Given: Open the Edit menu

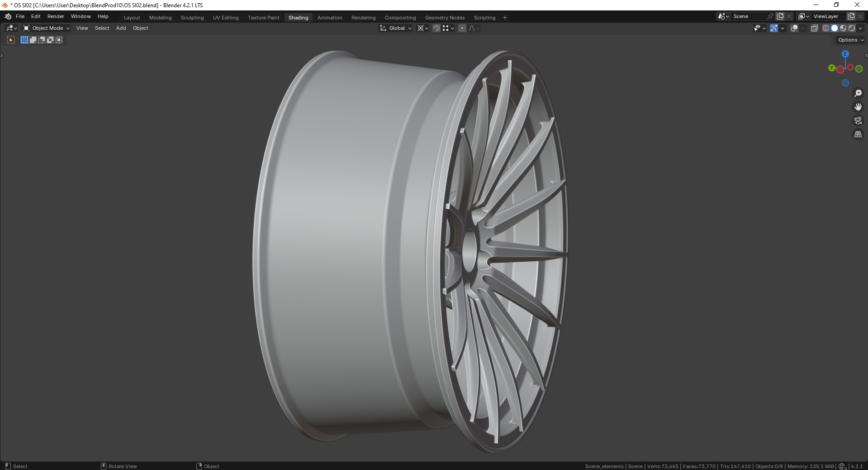Looking at the screenshot, I should (x=36, y=16).
